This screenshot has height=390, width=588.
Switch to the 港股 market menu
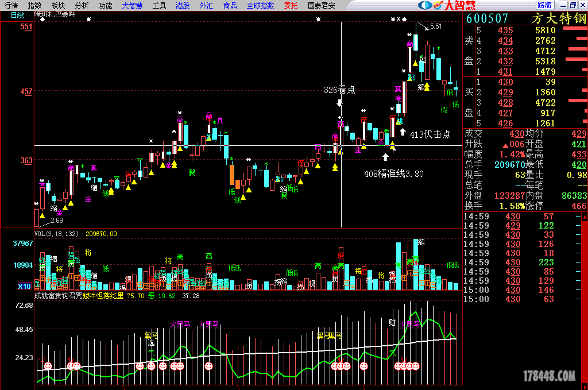pyautogui.click(x=183, y=5)
